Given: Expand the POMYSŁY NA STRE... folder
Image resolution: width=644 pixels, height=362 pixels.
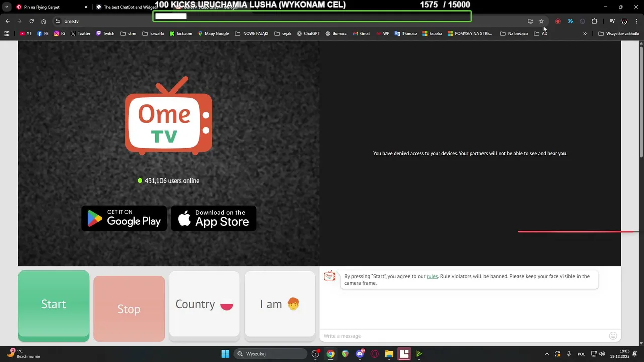Looking at the screenshot, I should click(x=469, y=34).
